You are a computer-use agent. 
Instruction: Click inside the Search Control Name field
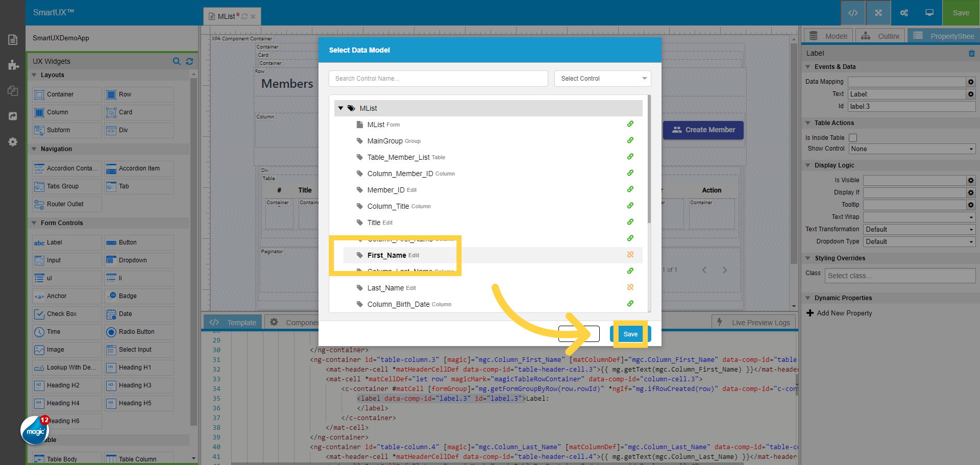[x=438, y=78]
